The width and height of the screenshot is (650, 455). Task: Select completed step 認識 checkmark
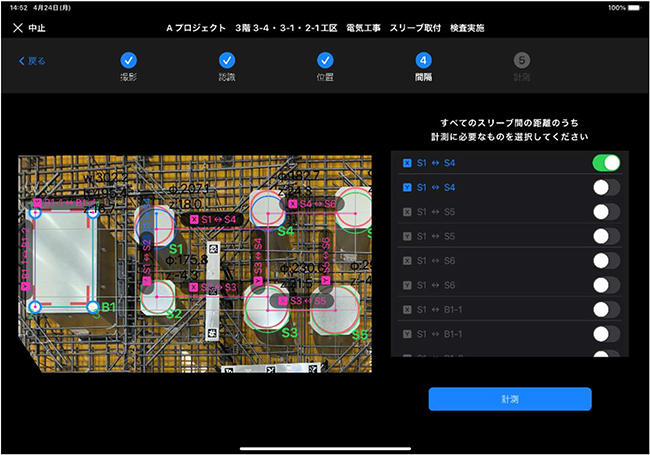click(227, 61)
